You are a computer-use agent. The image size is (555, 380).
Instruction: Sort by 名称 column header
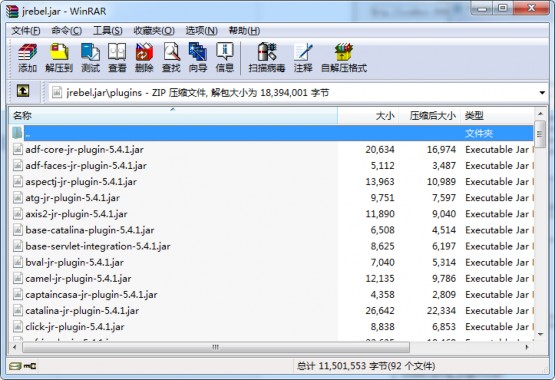pos(173,115)
